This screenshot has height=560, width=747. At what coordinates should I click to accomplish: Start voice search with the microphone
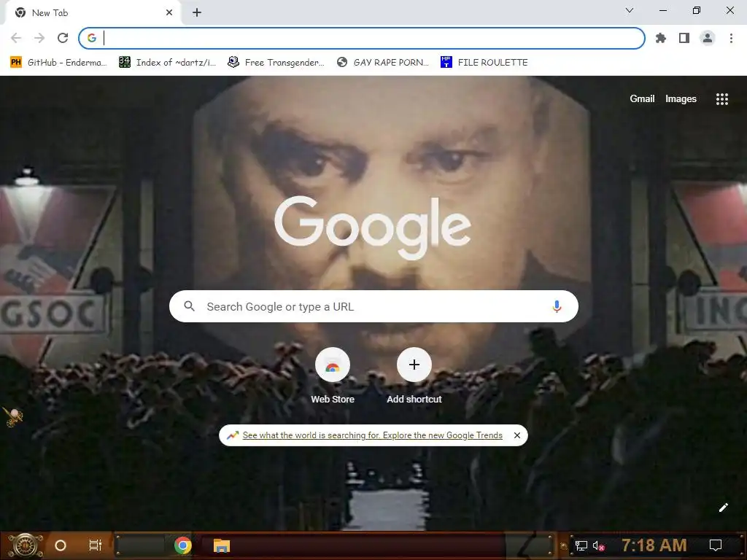[x=557, y=306]
